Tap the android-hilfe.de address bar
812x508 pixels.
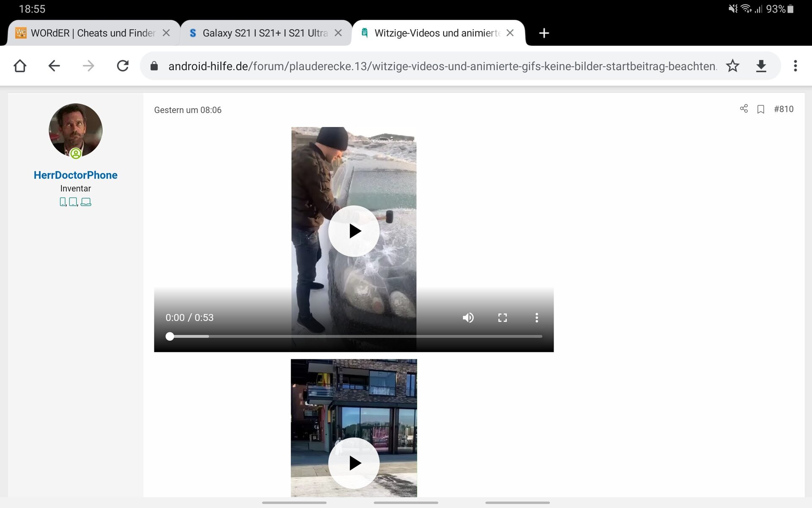[442, 66]
